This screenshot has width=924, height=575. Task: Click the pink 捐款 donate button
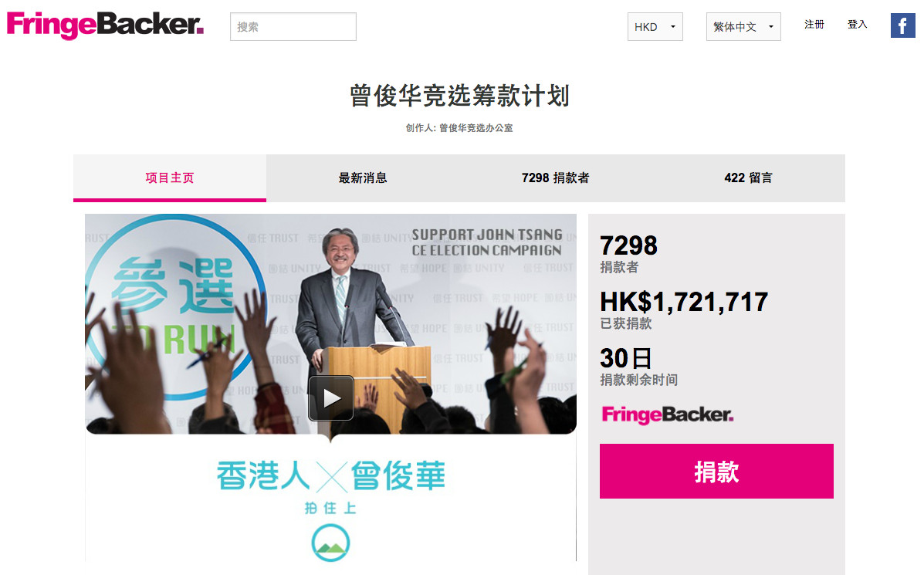716,472
